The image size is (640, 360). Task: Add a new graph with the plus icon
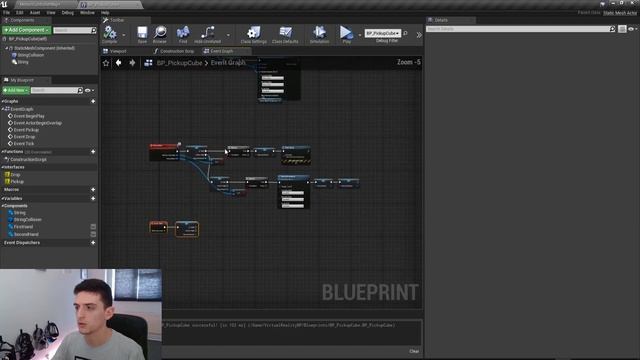[x=93, y=101]
